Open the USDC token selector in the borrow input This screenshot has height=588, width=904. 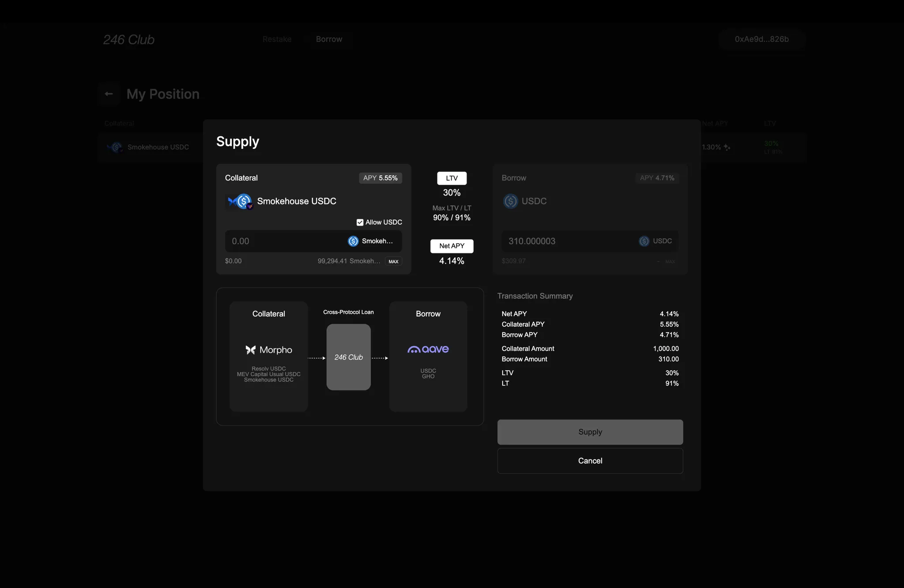(x=655, y=241)
